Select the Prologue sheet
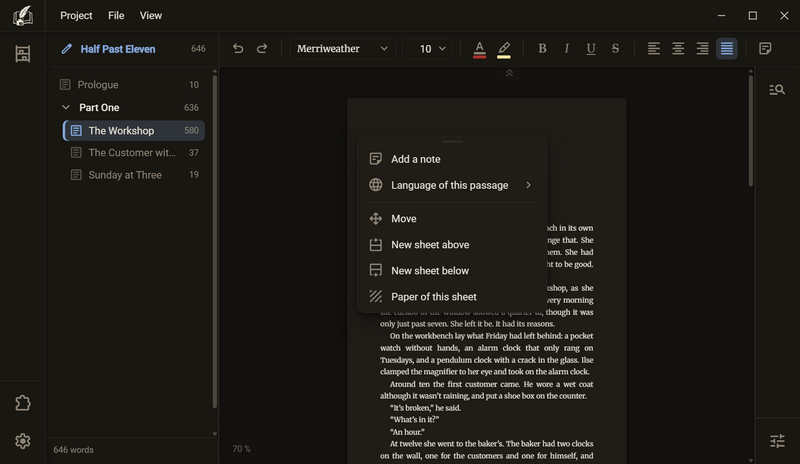Image resolution: width=800 pixels, height=464 pixels. (130, 85)
